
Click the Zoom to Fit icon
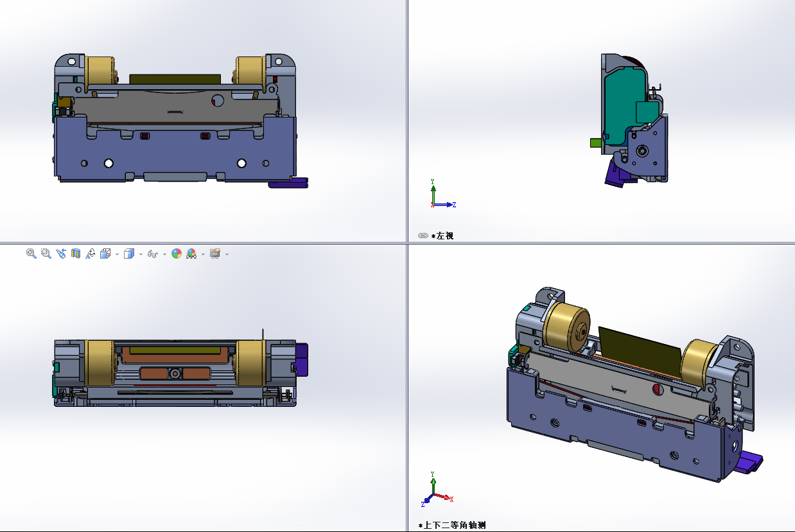(31, 253)
